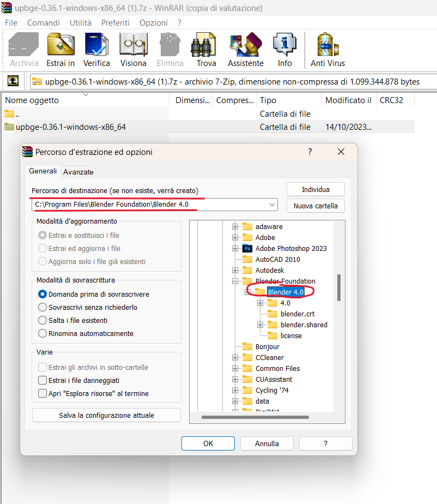Click the dialog title bar help question mark
The width and height of the screenshot is (437, 504).
click(x=310, y=152)
